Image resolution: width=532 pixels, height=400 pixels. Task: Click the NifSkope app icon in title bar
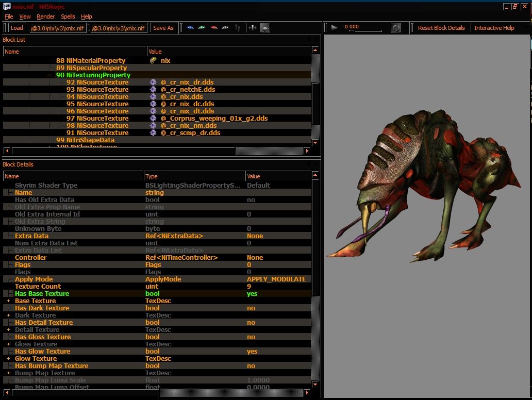coord(7,7)
